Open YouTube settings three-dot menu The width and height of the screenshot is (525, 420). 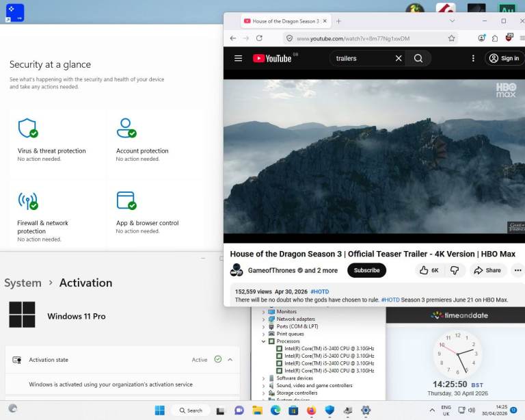click(x=472, y=58)
